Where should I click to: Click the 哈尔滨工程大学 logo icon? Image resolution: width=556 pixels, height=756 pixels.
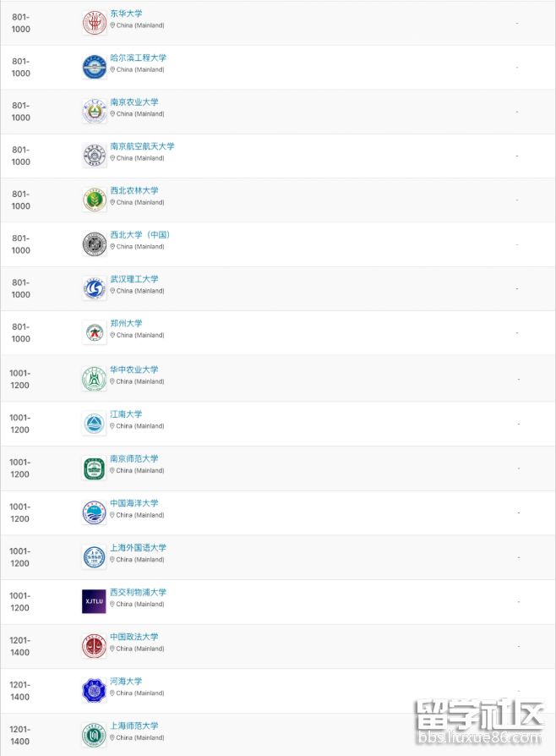[x=95, y=67]
